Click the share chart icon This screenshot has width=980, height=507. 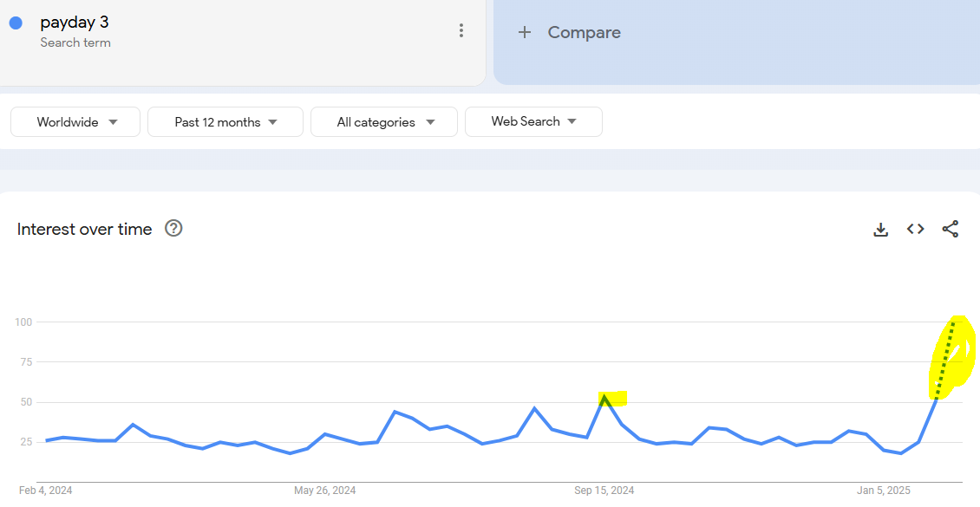point(951,229)
